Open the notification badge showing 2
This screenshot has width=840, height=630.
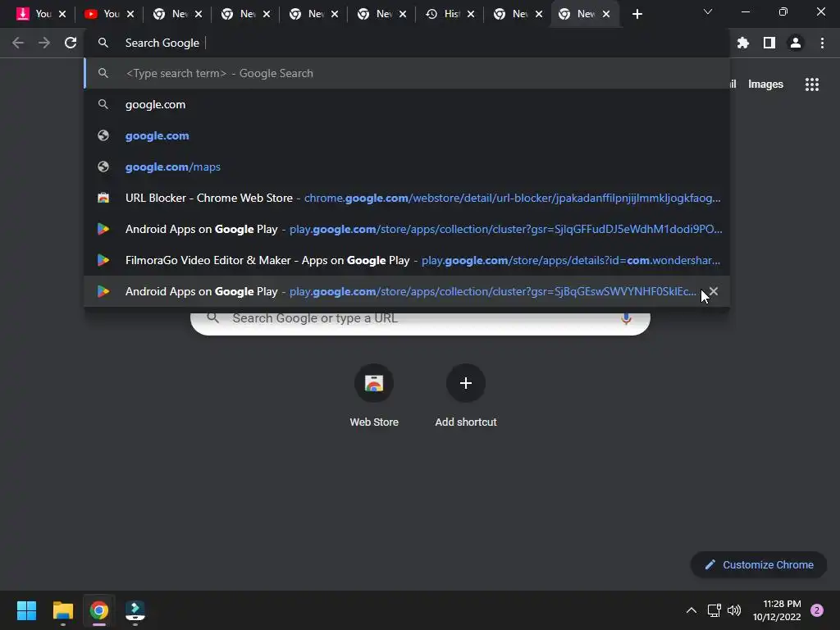[816, 610]
